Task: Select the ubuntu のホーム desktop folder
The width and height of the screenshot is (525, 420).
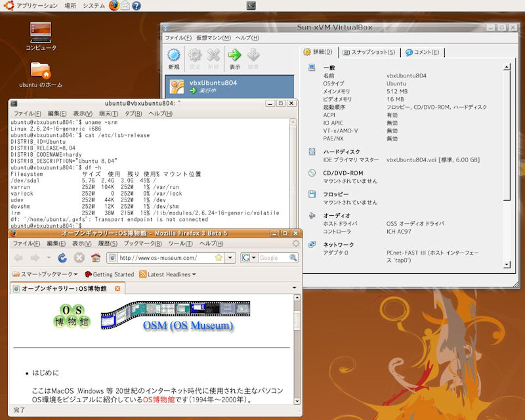Action: coord(41,75)
